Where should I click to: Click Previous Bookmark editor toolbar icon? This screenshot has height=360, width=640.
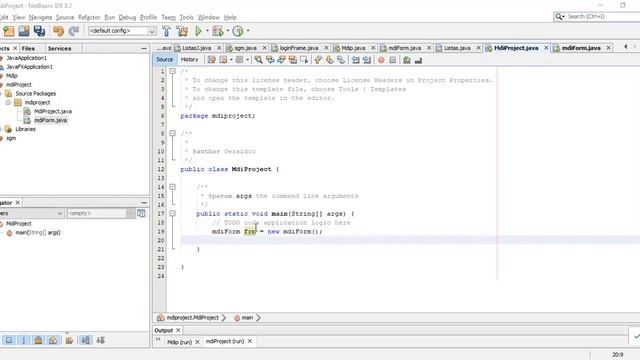(318, 60)
